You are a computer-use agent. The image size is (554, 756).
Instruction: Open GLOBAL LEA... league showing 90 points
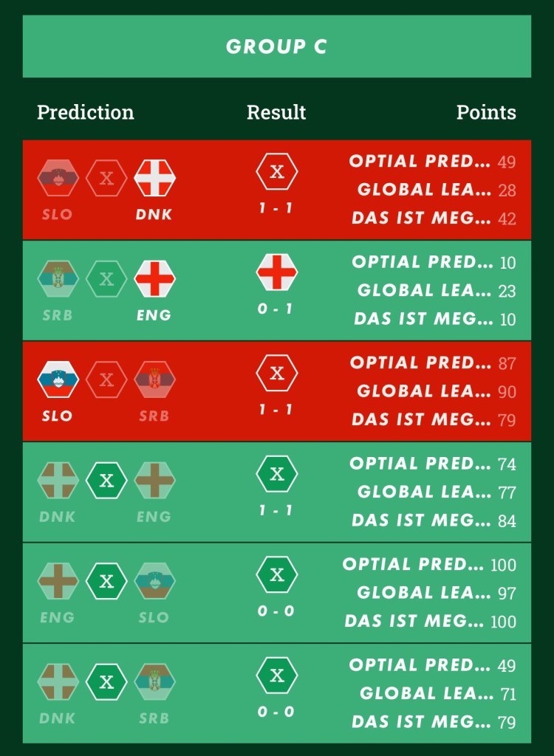click(x=424, y=391)
